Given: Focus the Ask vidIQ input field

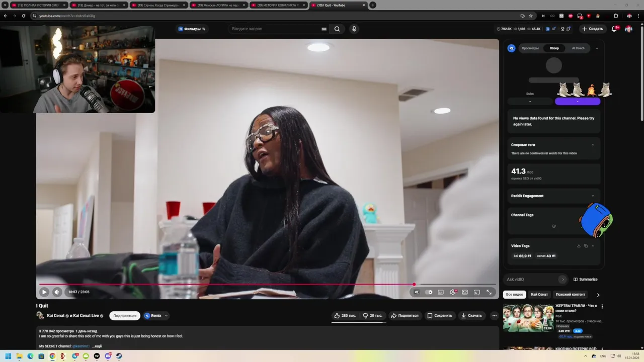Looking at the screenshot, I should pyautogui.click(x=531, y=280).
